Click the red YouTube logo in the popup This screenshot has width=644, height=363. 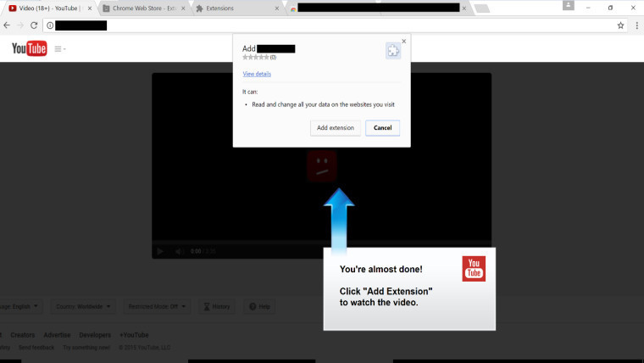click(x=474, y=269)
